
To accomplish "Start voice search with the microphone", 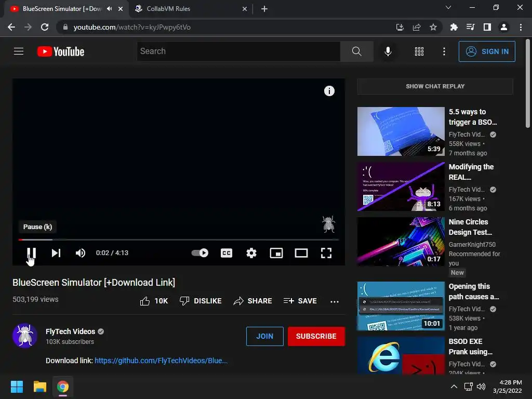I will (388, 51).
